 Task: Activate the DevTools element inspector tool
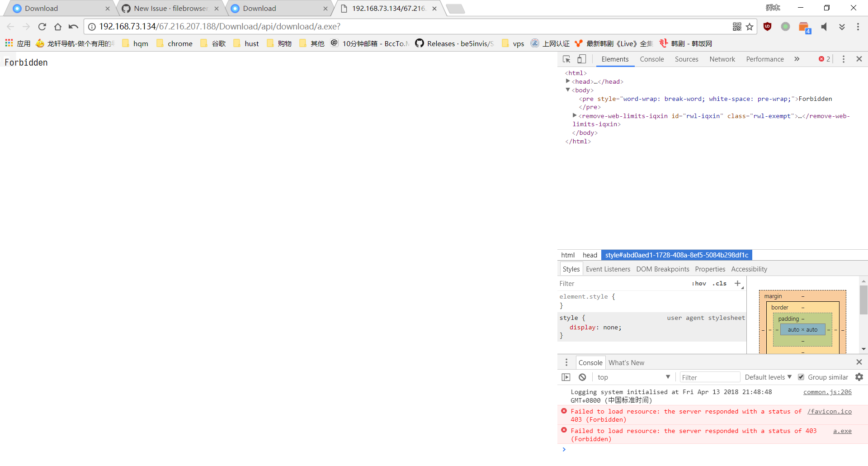point(566,59)
